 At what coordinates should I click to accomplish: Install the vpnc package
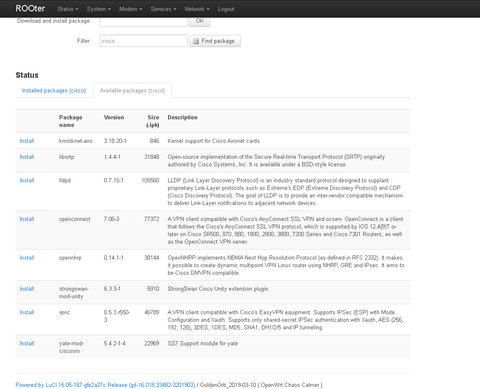tap(27, 312)
